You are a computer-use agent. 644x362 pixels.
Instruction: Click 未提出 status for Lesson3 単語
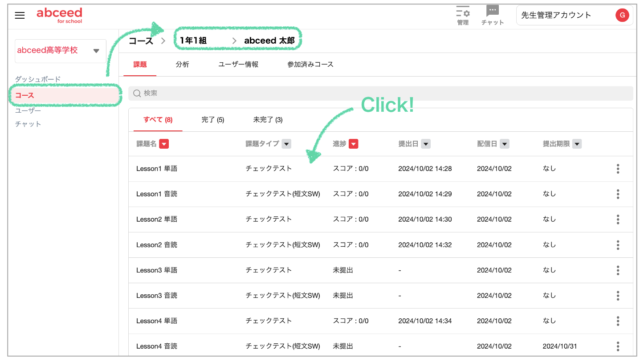coord(343,270)
